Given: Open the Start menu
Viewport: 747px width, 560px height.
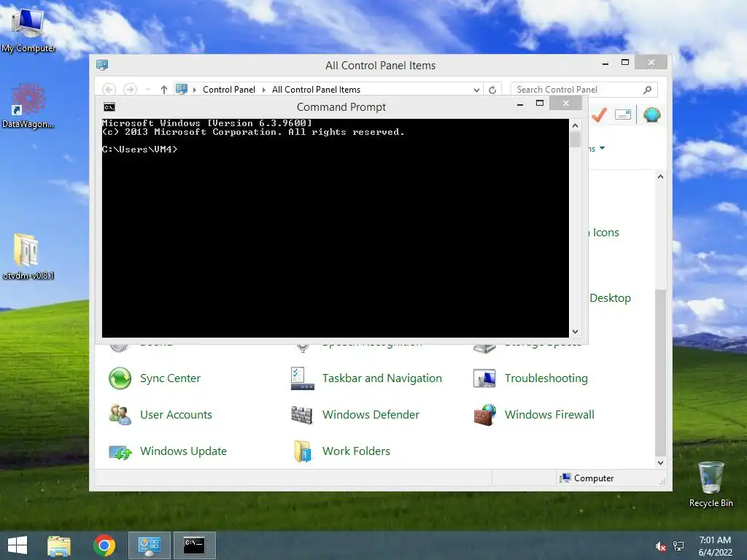Looking at the screenshot, I should click(18, 545).
